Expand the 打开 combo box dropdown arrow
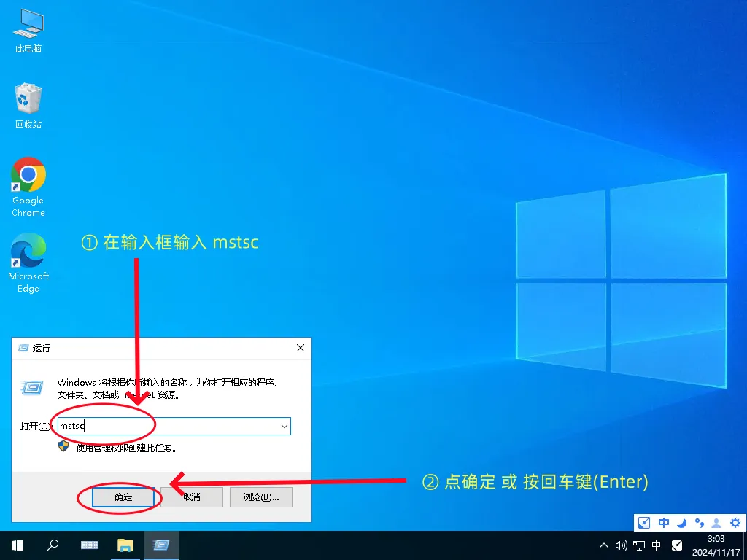This screenshot has height=560, width=747. [x=284, y=426]
